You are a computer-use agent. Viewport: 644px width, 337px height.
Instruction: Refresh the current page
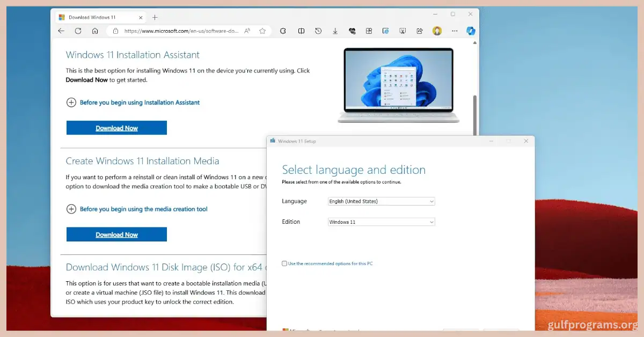78,31
